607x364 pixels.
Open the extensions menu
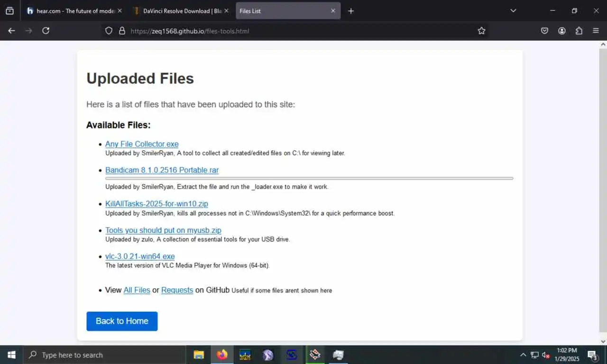(579, 31)
